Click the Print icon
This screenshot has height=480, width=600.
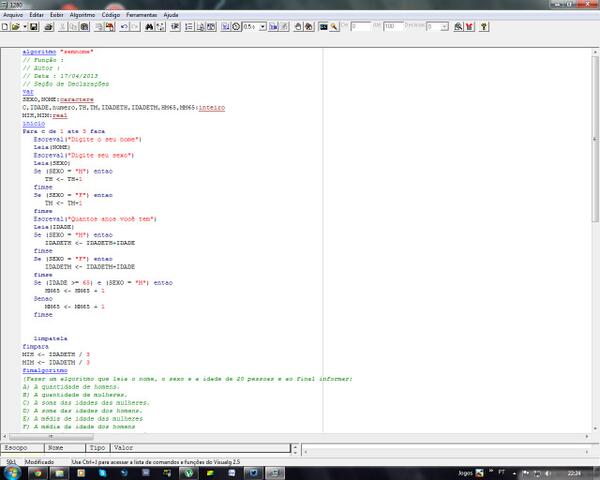(x=49, y=27)
